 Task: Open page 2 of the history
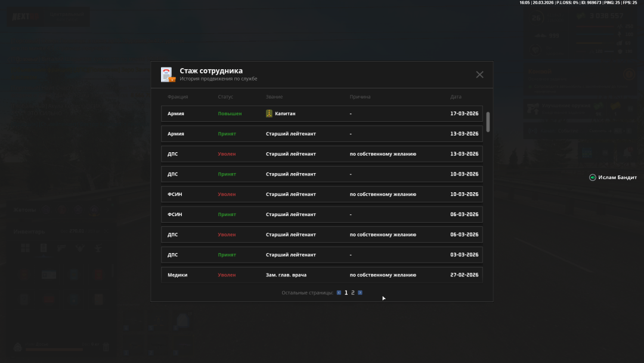tap(353, 293)
